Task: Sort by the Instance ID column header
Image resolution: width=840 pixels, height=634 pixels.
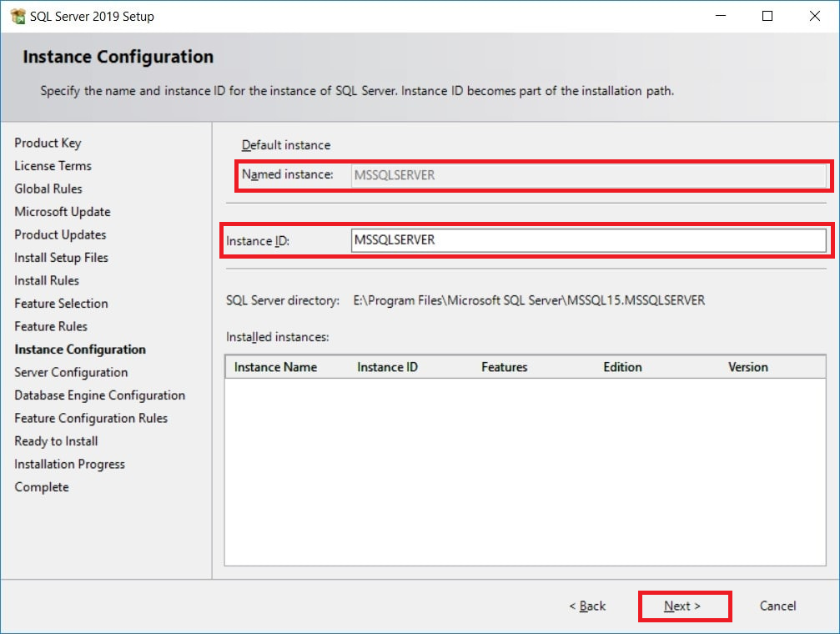Action: 387,367
